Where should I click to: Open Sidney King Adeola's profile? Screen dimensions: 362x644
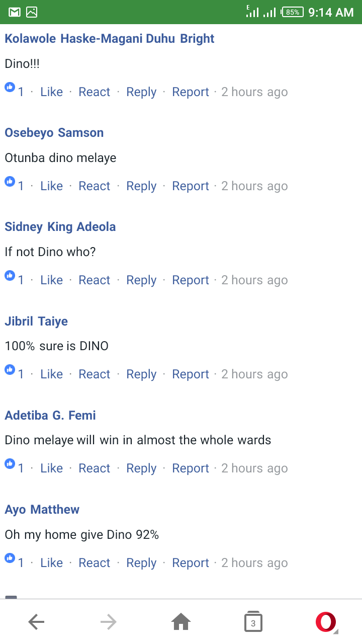(x=60, y=227)
